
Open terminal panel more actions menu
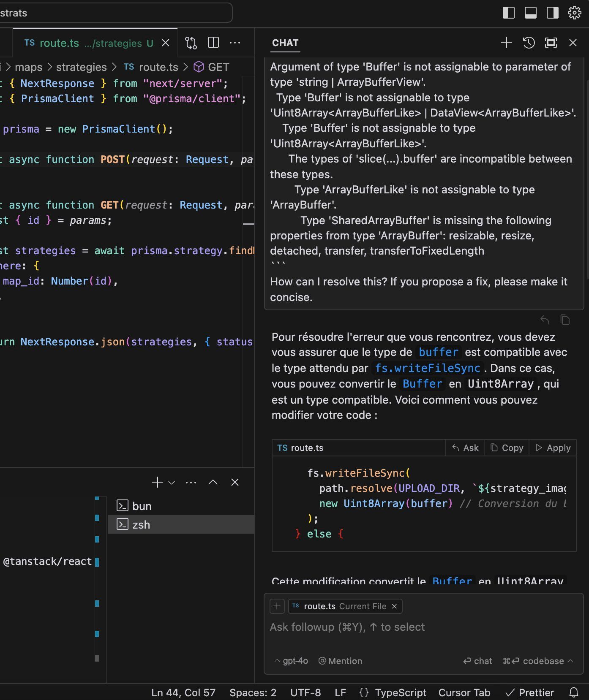pyautogui.click(x=191, y=482)
